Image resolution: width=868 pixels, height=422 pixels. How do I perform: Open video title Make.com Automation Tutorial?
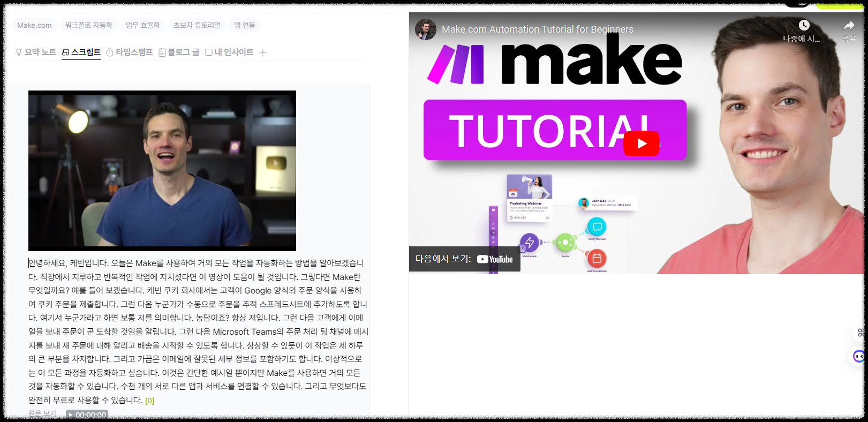point(538,29)
